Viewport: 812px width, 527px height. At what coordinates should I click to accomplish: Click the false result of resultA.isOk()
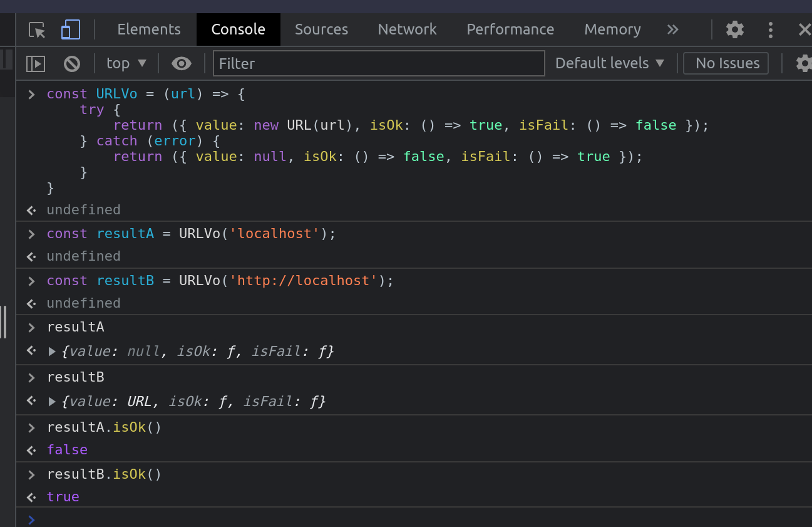pyautogui.click(x=67, y=449)
